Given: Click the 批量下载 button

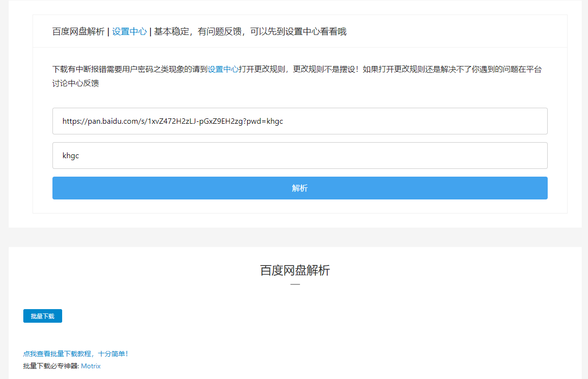Looking at the screenshot, I should coord(43,316).
